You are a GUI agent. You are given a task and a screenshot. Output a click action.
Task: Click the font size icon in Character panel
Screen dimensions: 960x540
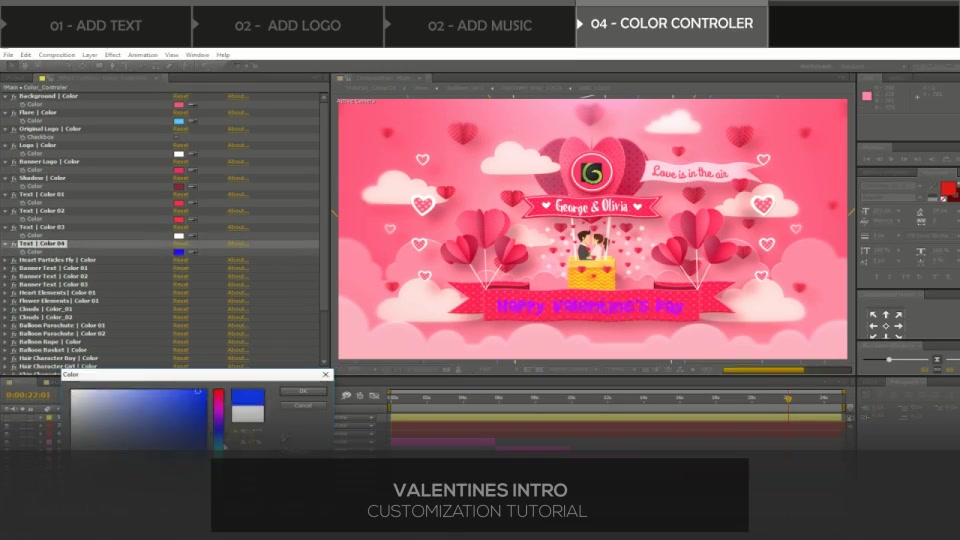[x=865, y=211]
